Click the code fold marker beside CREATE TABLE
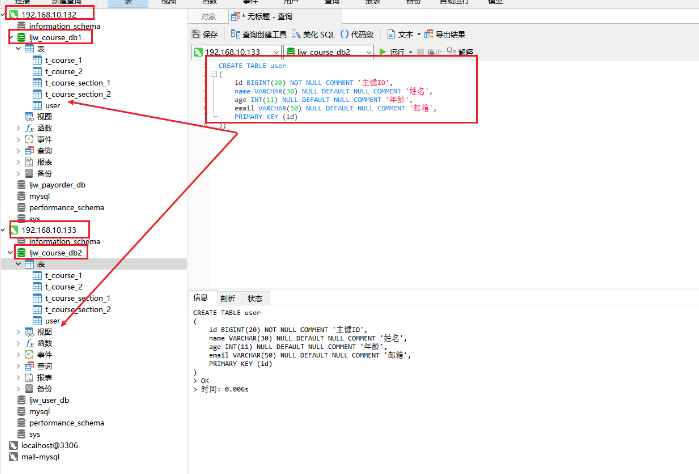 [x=214, y=74]
